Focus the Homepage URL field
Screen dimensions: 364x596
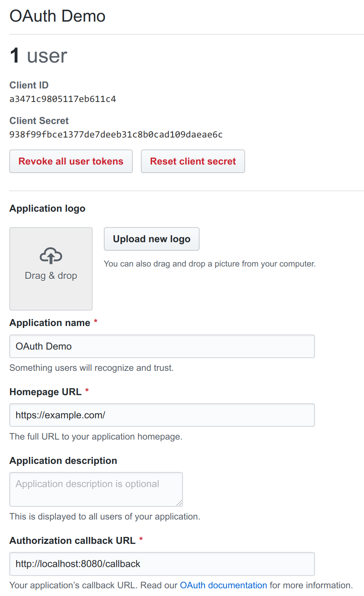click(162, 415)
